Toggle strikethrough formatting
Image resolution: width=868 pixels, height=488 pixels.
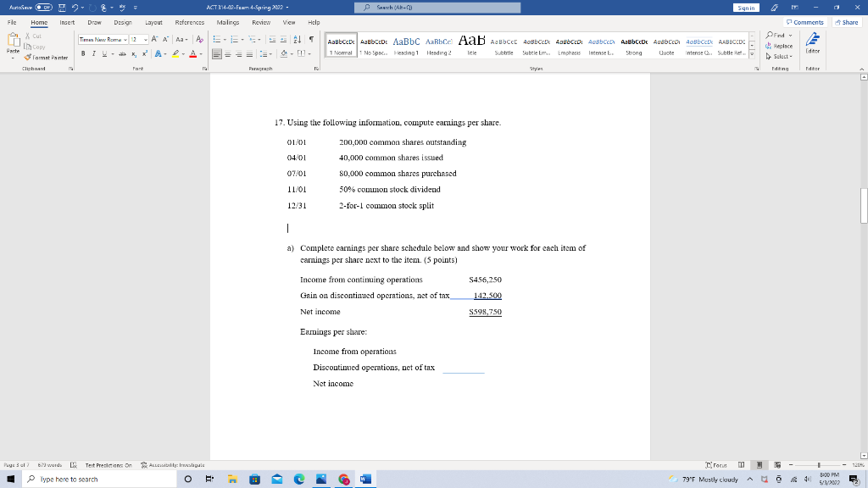tap(121, 53)
